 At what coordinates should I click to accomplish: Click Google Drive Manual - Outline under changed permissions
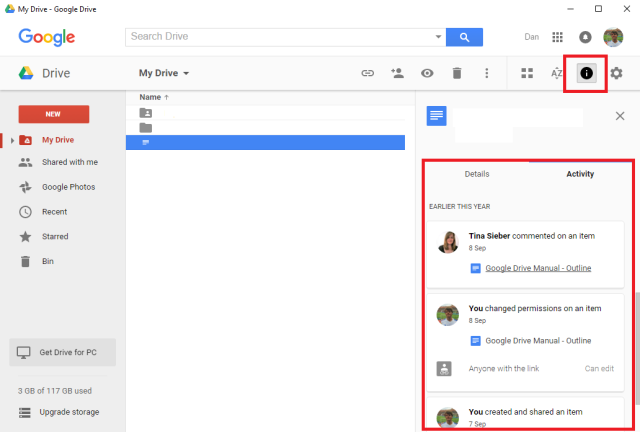click(538, 341)
